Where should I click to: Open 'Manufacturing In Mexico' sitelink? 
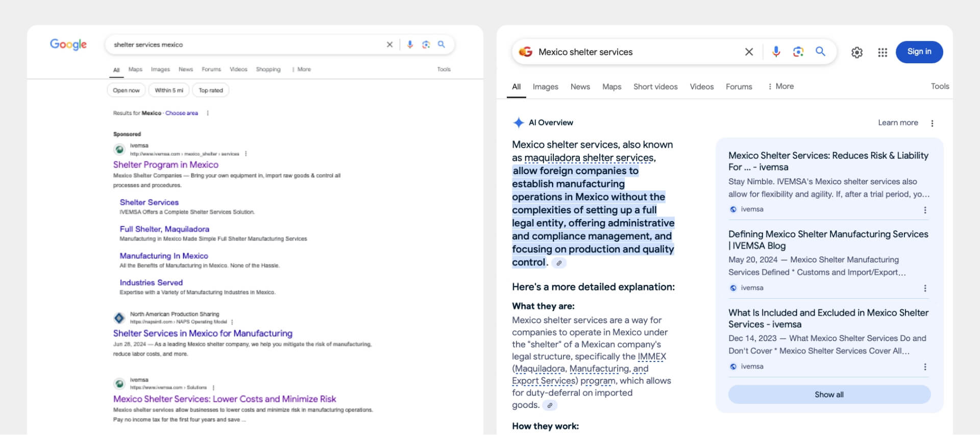pos(164,256)
